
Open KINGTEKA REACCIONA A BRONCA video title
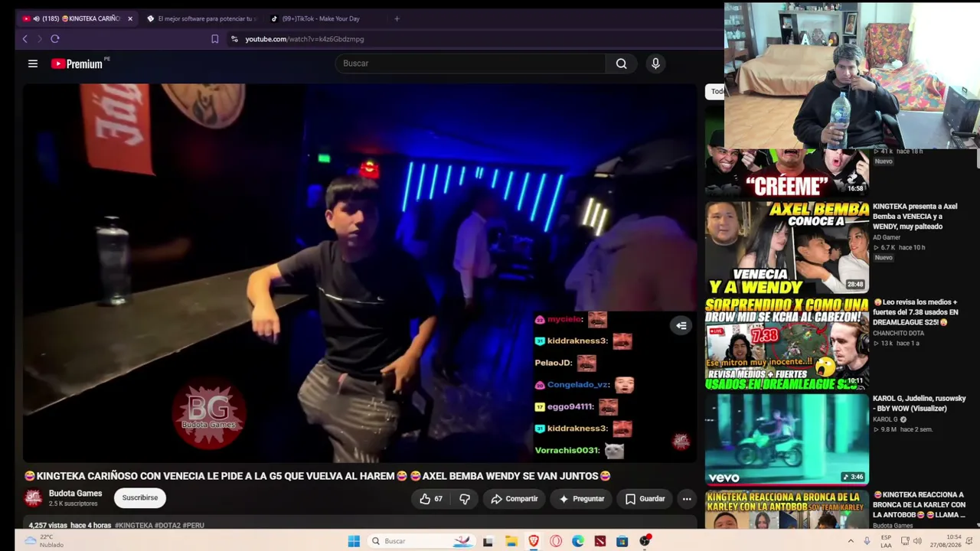[920, 505]
